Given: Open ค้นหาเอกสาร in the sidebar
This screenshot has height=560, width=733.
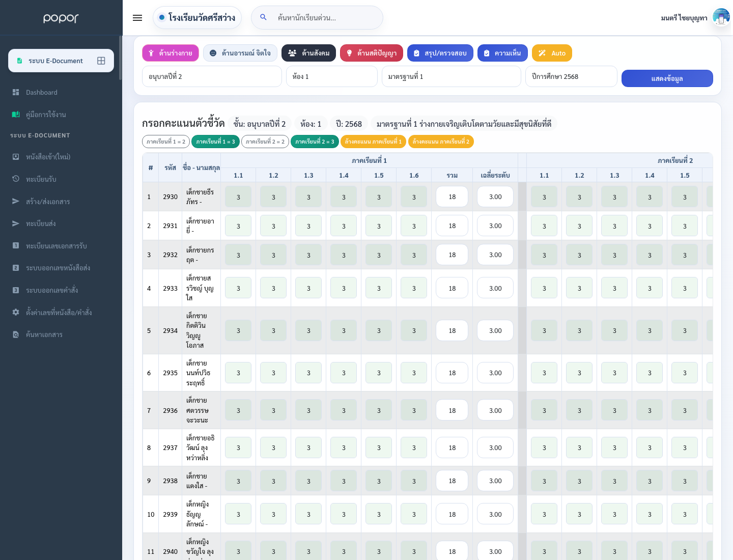Looking at the screenshot, I should coord(61,334).
